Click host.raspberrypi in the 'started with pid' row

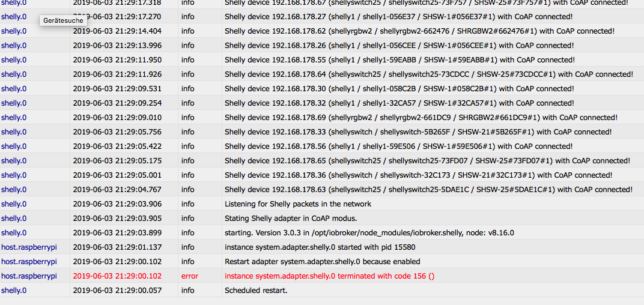click(x=29, y=247)
